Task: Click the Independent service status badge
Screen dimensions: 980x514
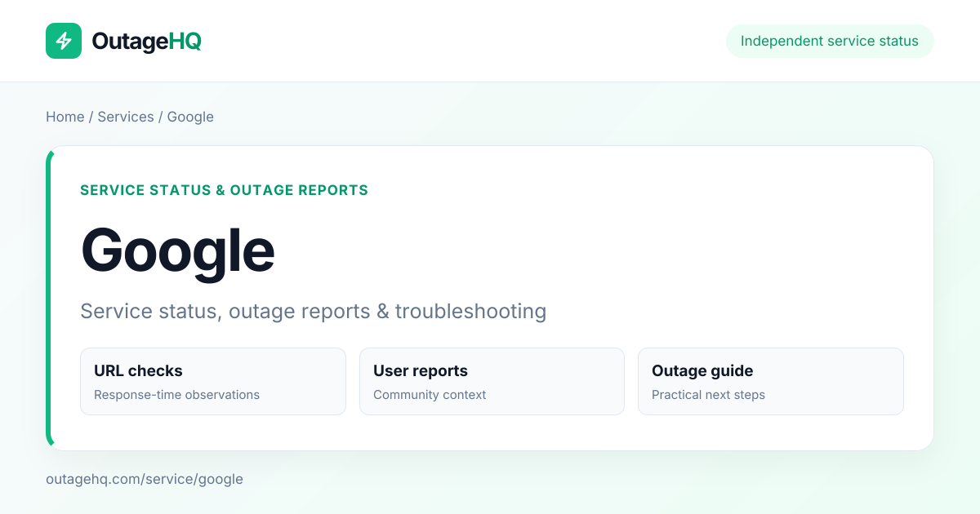Action: (x=830, y=41)
